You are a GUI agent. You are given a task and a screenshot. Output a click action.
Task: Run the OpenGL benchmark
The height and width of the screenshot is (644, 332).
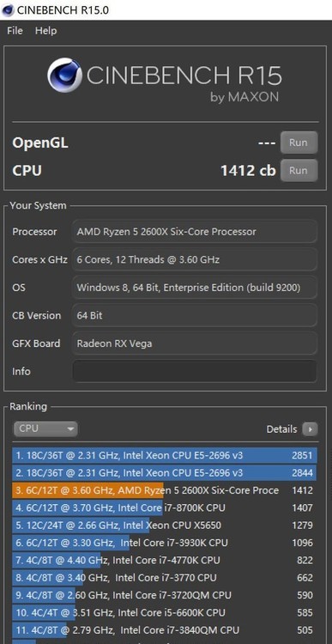click(299, 143)
